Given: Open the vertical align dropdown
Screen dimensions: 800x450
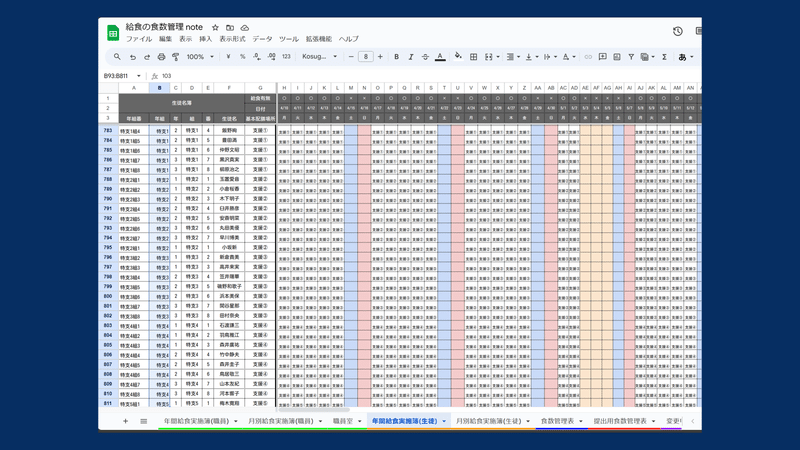Looking at the screenshot, I should coord(531,57).
